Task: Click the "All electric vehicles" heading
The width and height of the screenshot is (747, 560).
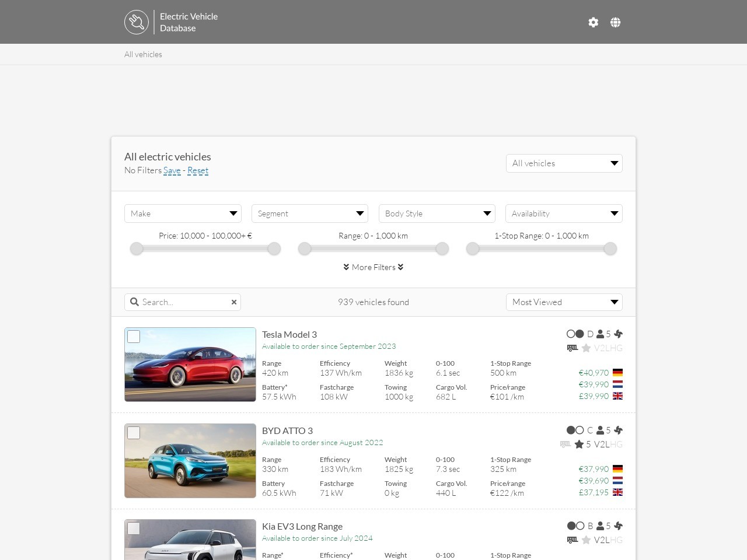Action: tap(167, 157)
